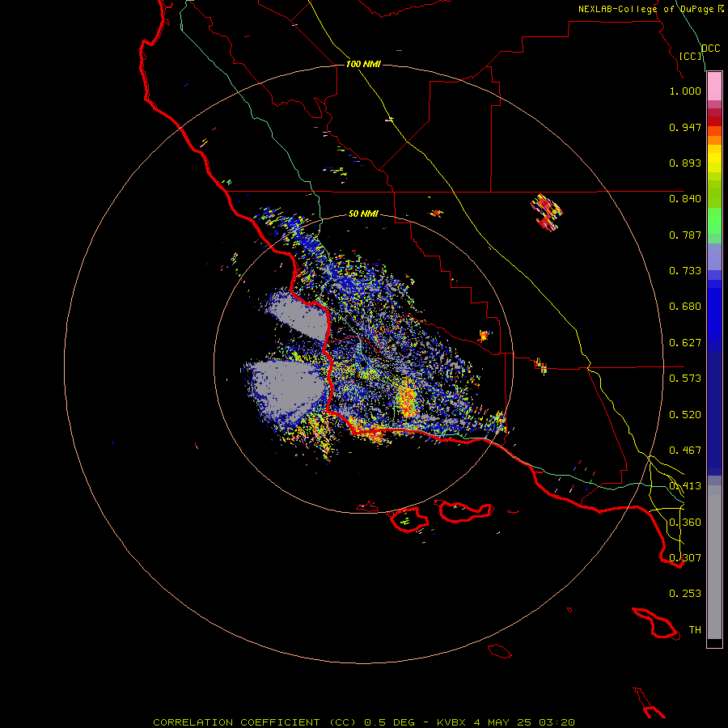Screen dimensions: 728x728
Task: Select the 0.253 color scale value
Action: point(685,594)
